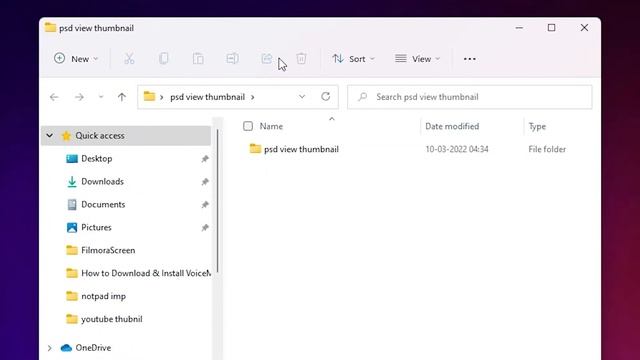Click the Delete trash icon

[x=301, y=59]
